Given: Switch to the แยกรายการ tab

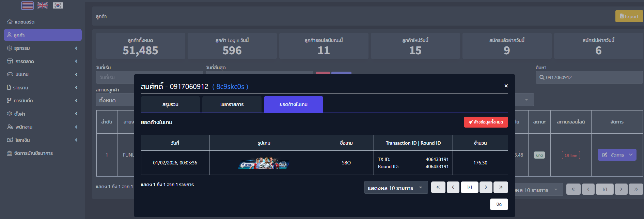Looking at the screenshot, I should pyautogui.click(x=232, y=104).
